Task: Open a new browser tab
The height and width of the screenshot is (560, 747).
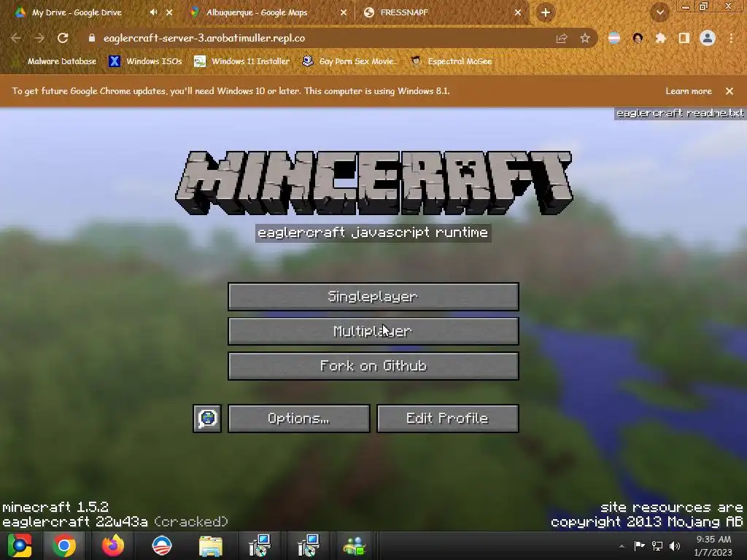Action: [546, 12]
